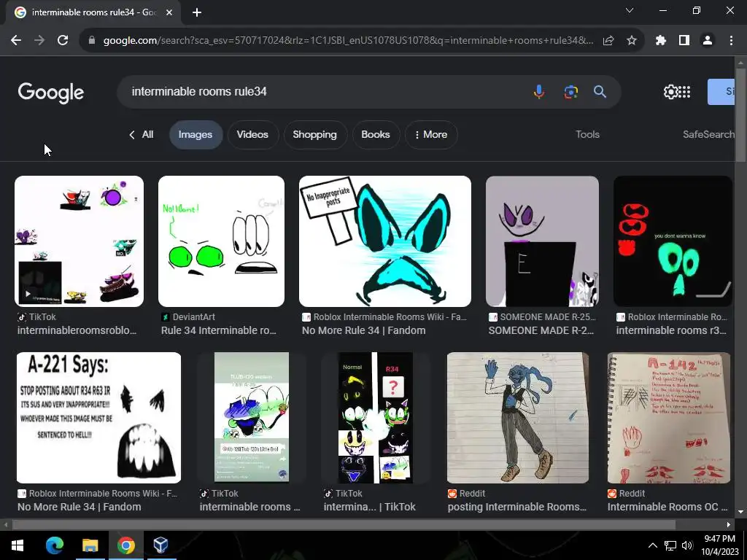Close the interminable rooms rule34 tab
The image size is (747, 560).
pyautogui.click(x=169, y=12)
